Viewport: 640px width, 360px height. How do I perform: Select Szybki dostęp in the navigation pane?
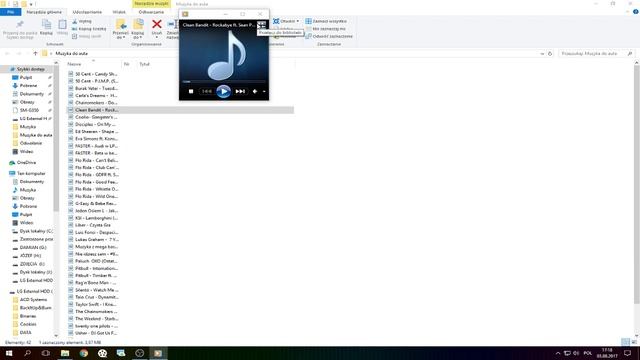31,69
